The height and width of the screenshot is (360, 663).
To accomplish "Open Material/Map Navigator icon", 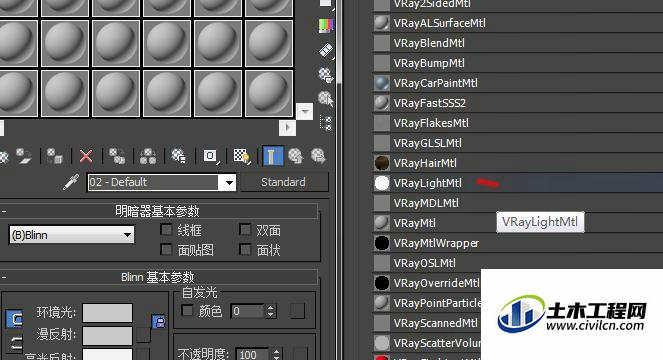I will (326, 123).
